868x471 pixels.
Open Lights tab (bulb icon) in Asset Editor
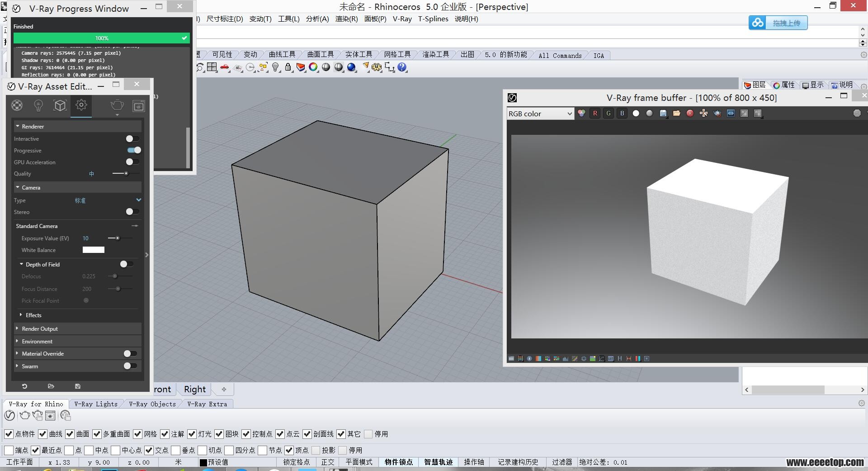tap(38, 105)
